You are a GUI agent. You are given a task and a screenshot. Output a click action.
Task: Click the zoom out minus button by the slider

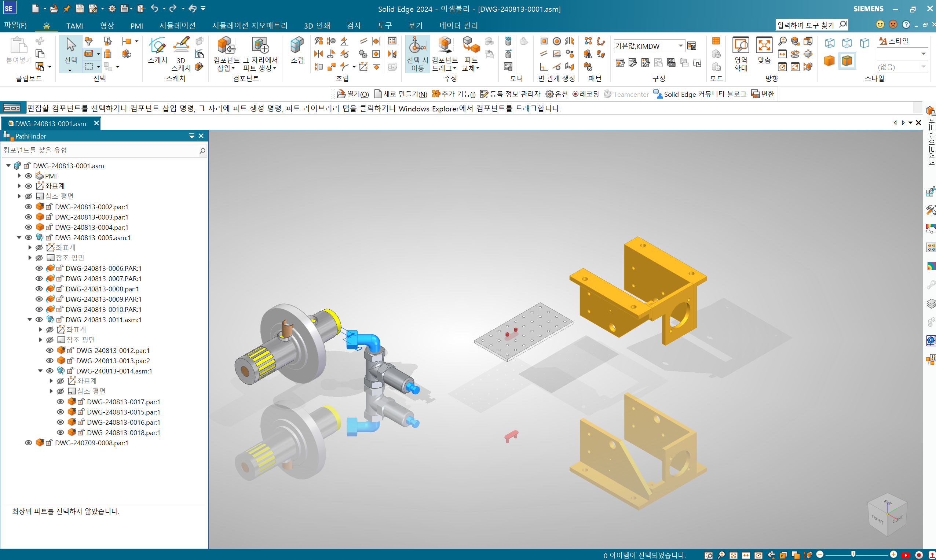click(820, 555)
